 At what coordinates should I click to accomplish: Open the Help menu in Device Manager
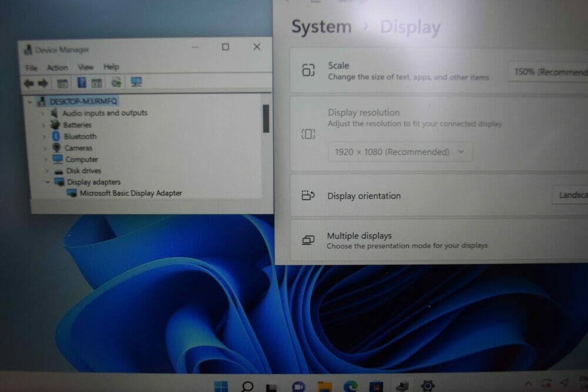[111, 67]
